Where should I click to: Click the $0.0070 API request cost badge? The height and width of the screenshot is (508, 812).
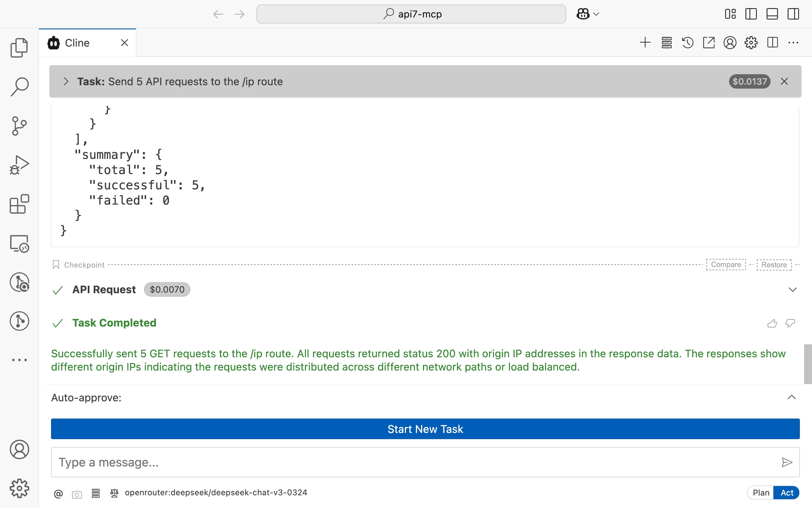(x=167, y=290)
